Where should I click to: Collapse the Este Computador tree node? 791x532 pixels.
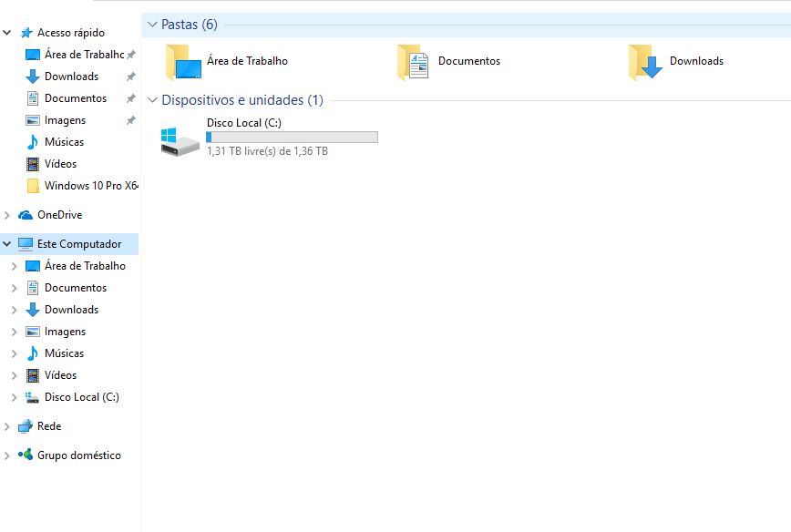pos(7,244)
